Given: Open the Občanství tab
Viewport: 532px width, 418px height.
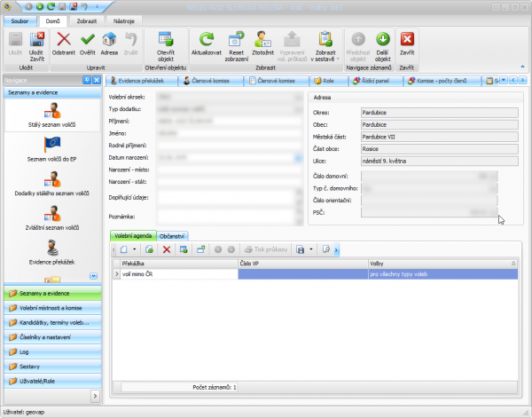Looking at the screenshot, I should 170,235.
